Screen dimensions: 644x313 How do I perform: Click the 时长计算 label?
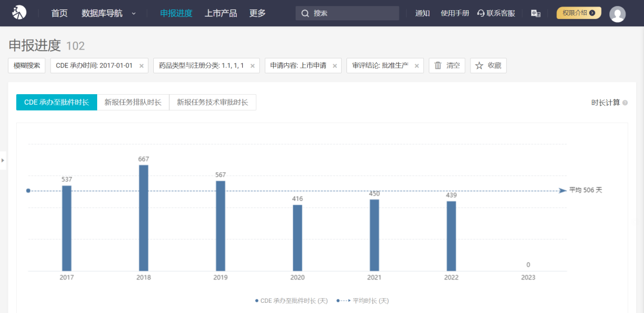[605, 103]
